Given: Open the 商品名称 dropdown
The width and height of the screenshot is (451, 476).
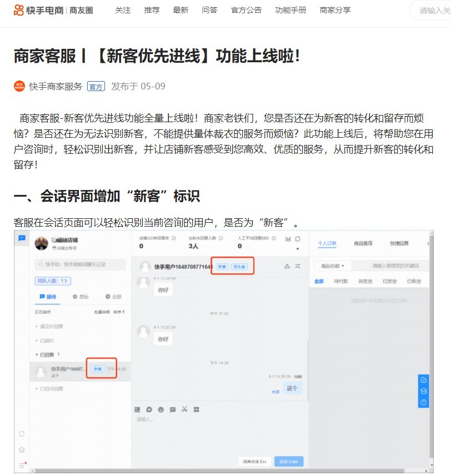Looking at the screenshot, I should (x=333, y=266).
